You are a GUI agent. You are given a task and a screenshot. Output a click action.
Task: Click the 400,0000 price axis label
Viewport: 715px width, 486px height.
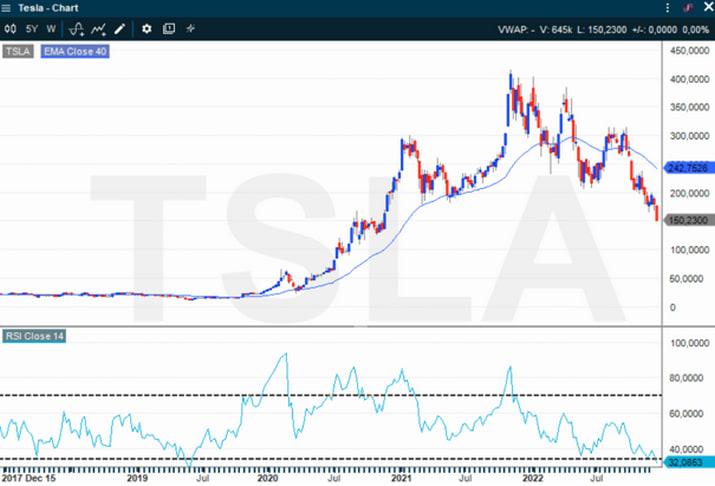(689, 79)
